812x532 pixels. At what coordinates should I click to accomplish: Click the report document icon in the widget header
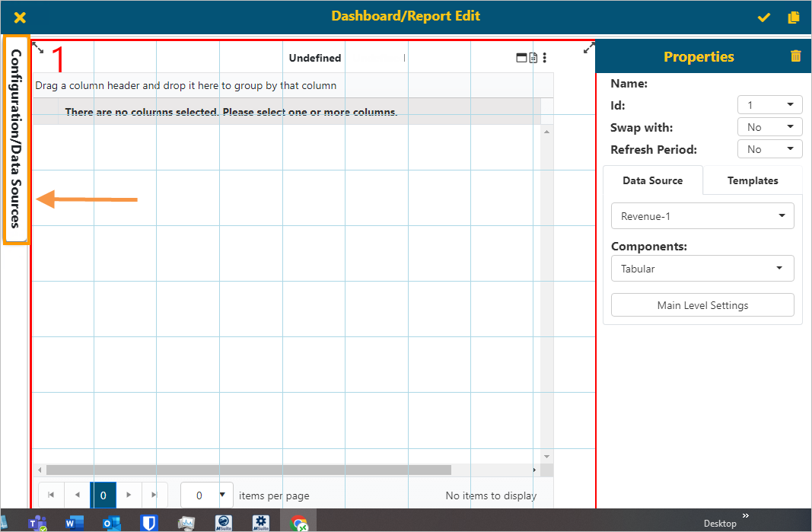point(533,57)
